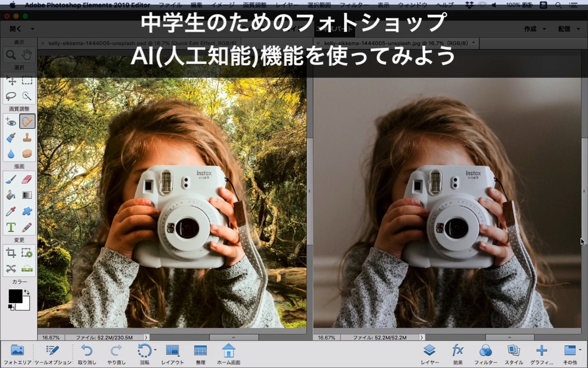Toggle the スタイル styles panel
This screenshot has width=588, height=368.
(x=513, y=355)
